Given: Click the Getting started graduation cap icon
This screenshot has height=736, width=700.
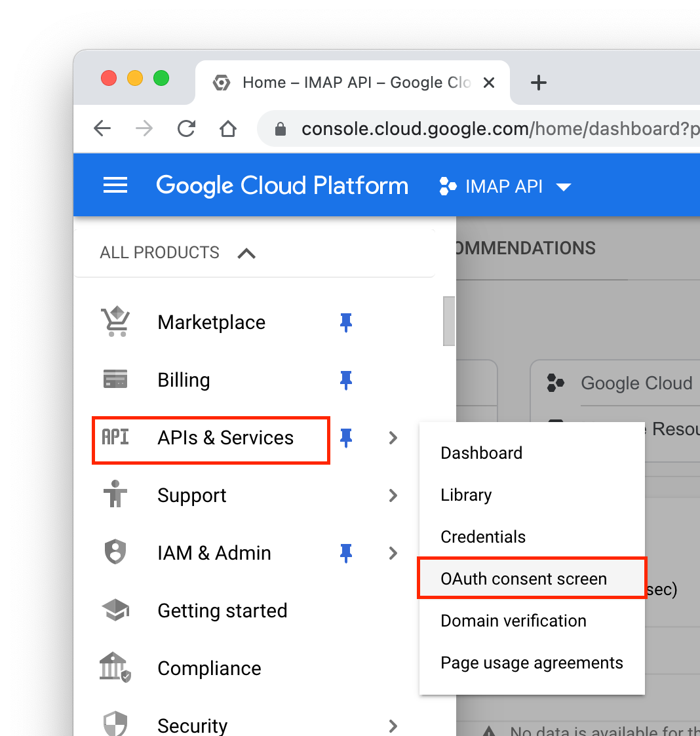Looking at the screenshot, I should coord(115,610).
